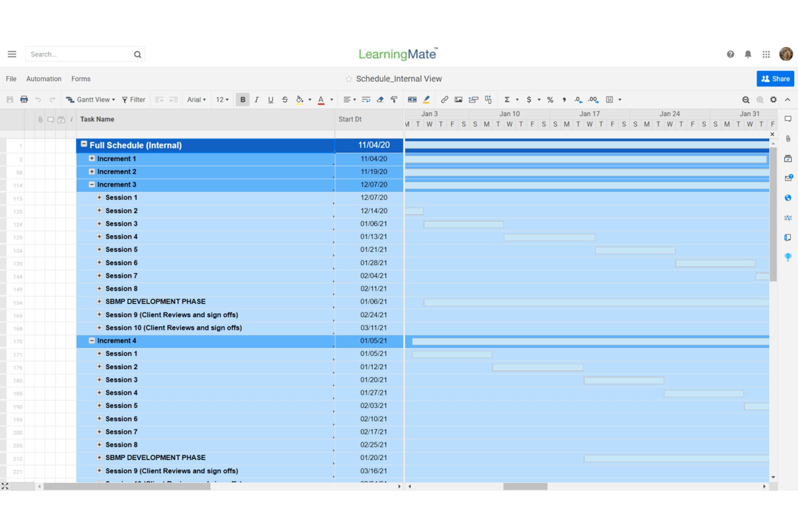Expand the Increment 1 row
Viewport: 798px width, 532px height.
pyautogui.click(x=92, y=158)
